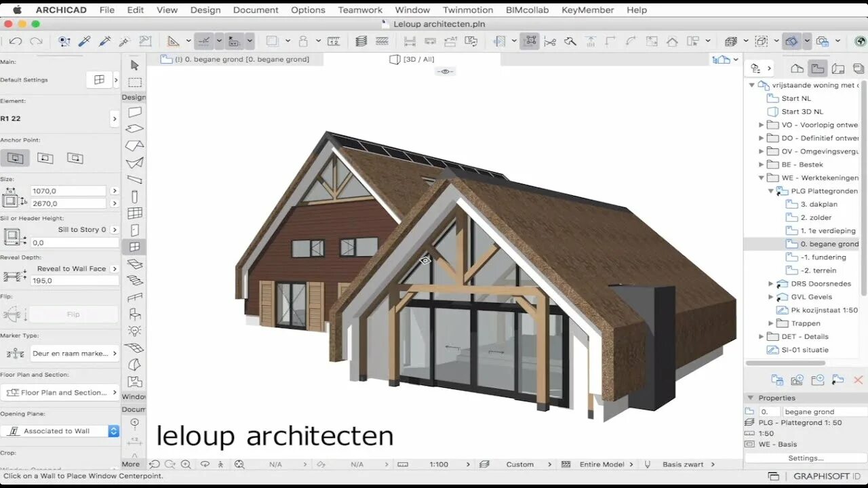868x488 pixels.
Task: Click the Redo arrow in the toolbar
Action: tap(36, 41)
